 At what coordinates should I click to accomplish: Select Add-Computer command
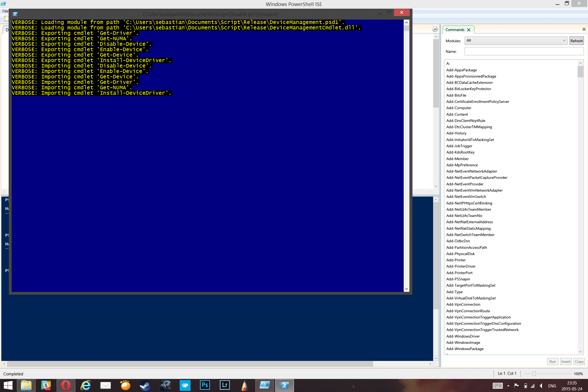click(459, 108)
